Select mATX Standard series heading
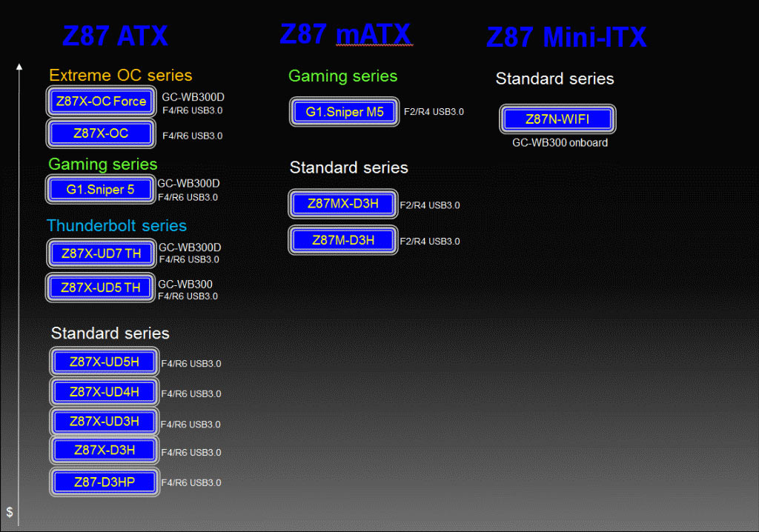The width and height of the screenshot is (759, 532). pyautogui.click(x=349, y=167)
